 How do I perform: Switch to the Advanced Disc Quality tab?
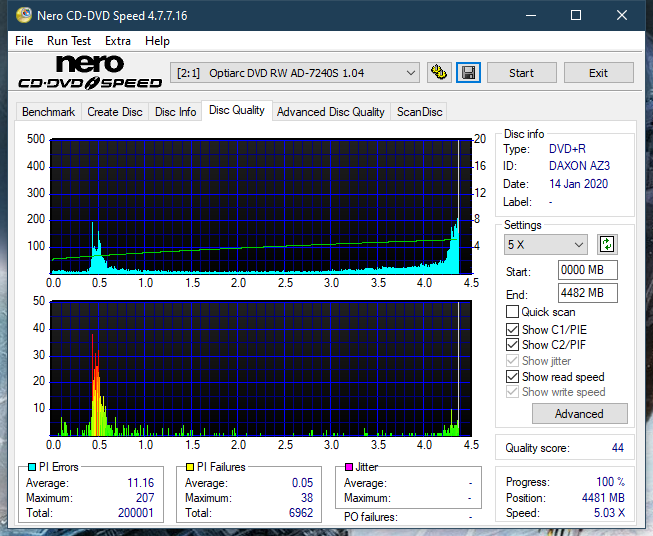click(330, 112)
